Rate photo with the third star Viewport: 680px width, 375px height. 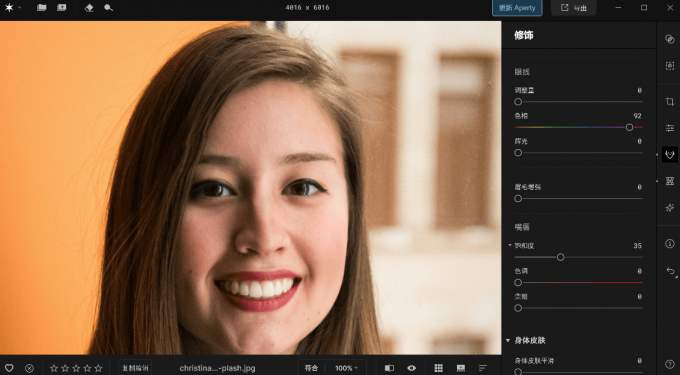tap(76, 368)
